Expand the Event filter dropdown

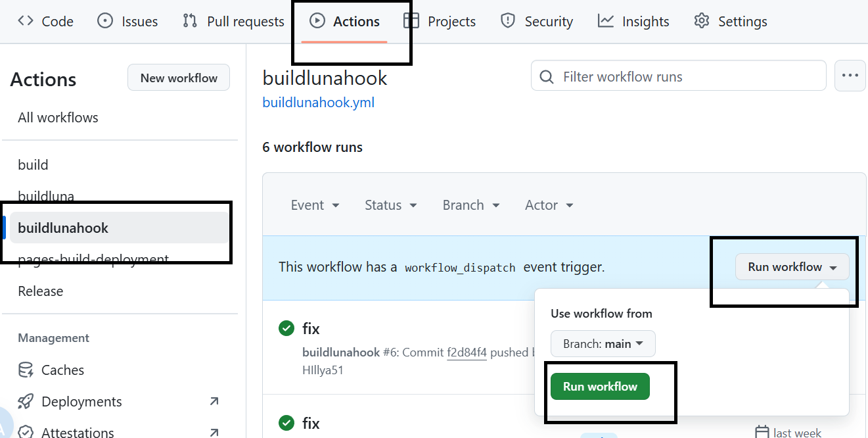pos(315,205)
